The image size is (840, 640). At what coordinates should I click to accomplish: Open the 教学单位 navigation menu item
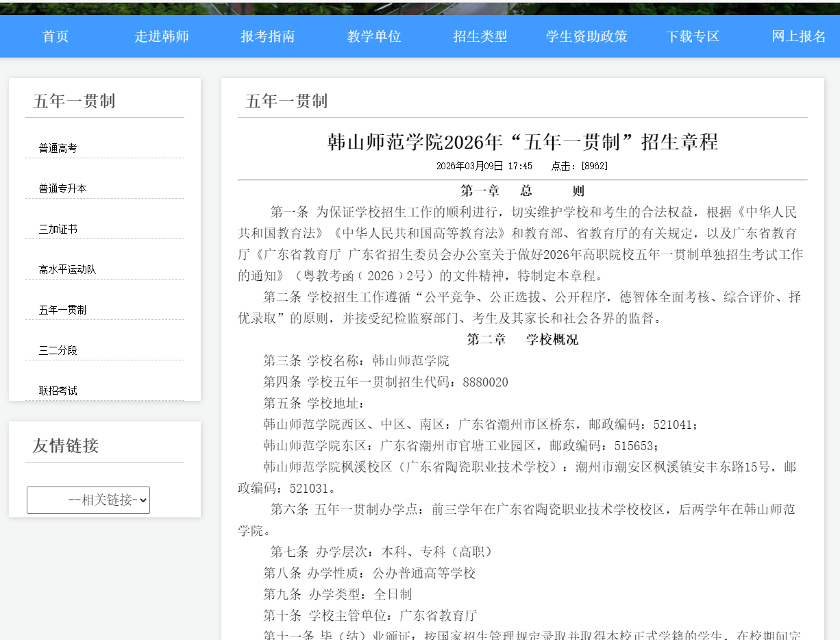tap(374, 37)
